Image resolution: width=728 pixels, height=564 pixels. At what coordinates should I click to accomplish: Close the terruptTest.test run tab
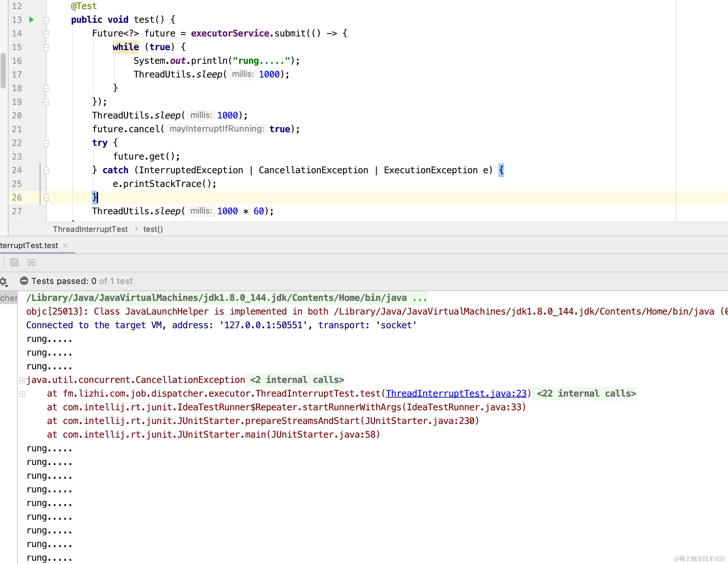tap(65, 246)
